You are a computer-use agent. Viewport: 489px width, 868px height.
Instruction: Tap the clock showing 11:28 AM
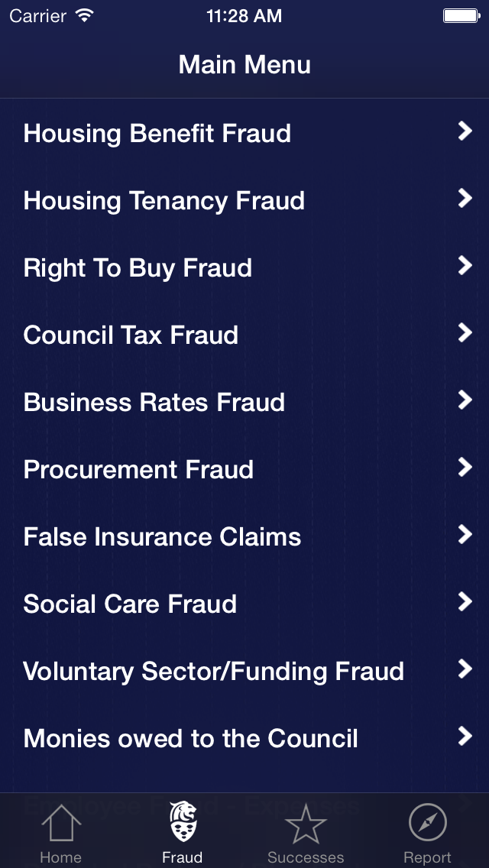244,15
